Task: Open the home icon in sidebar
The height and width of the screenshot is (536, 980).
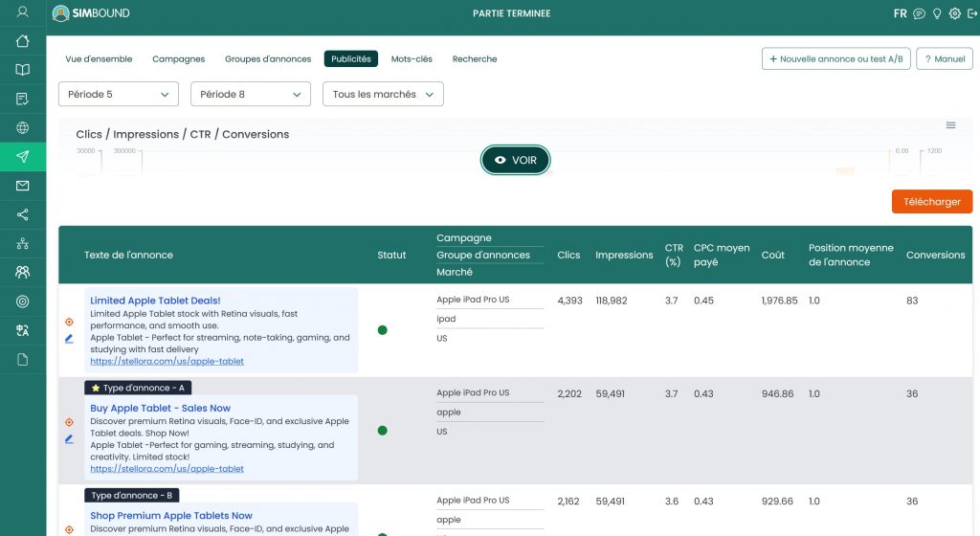Action: 23,41
